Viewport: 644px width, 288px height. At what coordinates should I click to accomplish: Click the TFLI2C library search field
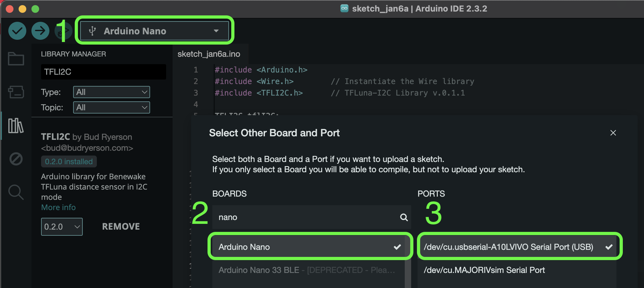pyautogui.click(x=103, y=72)
